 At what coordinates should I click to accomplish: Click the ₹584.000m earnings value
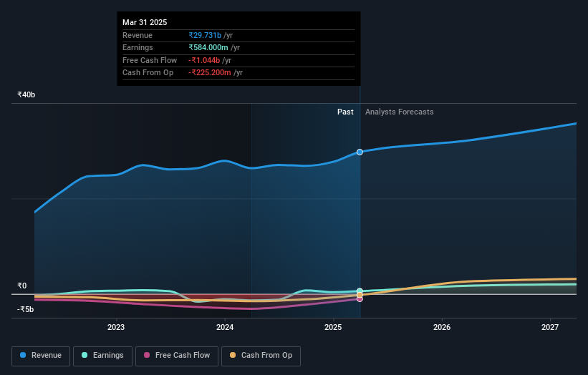coord(208,47)
